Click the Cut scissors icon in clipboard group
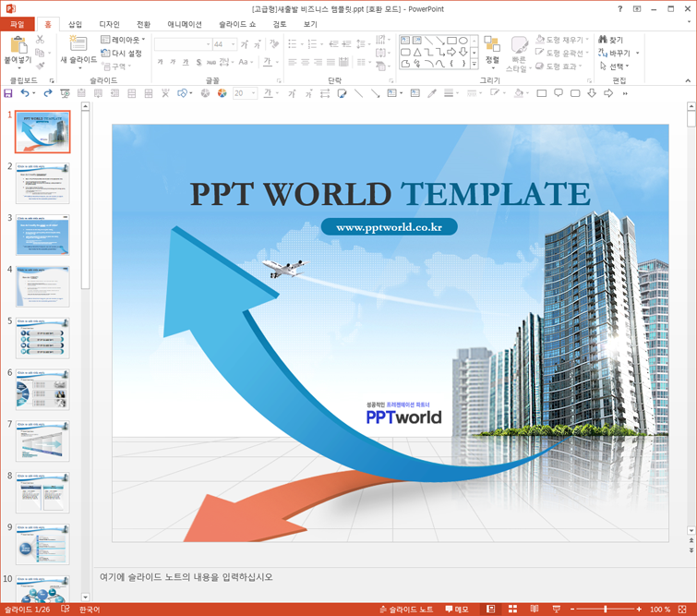 pos(40,40)
